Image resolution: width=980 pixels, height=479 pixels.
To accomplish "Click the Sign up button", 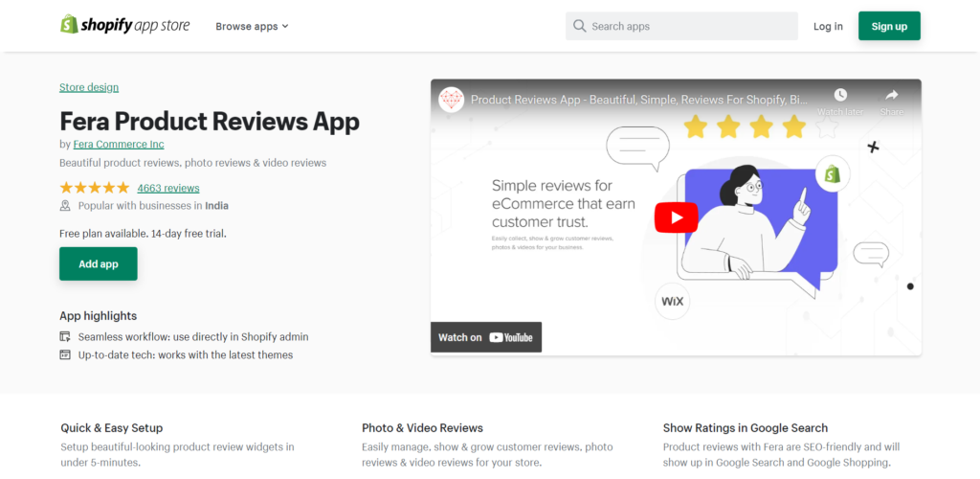I will (x=889, y=26).
